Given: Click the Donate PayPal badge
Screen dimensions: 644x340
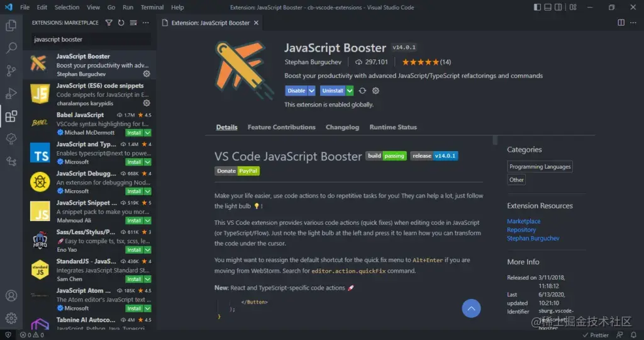Looking at the screenshot, I should click(x=237, y=171).
